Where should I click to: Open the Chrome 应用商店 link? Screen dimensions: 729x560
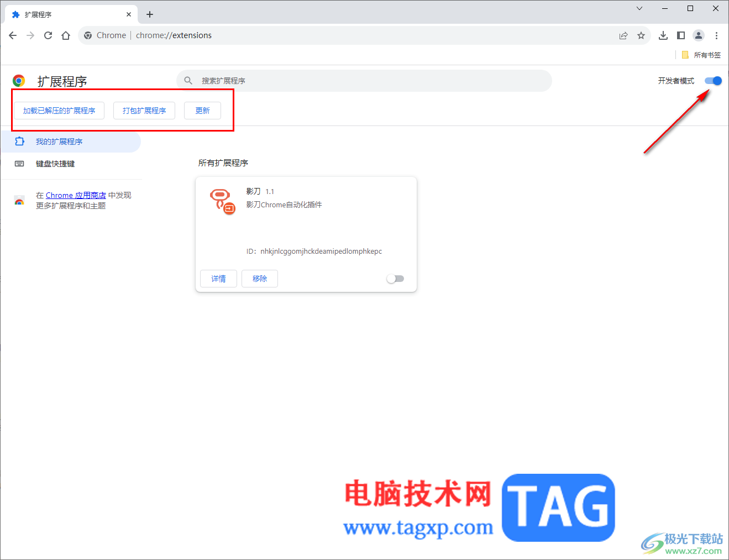click(75, 195)
